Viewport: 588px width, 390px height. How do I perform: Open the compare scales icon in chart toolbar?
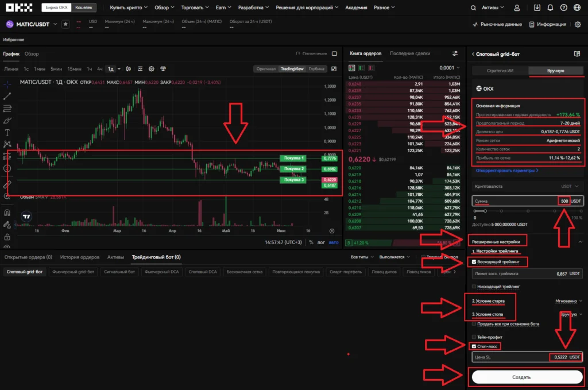coord(163,69)
